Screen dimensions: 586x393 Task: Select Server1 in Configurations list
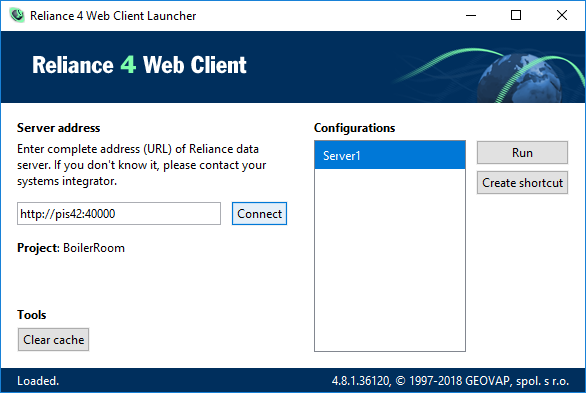tap(390, 155)
